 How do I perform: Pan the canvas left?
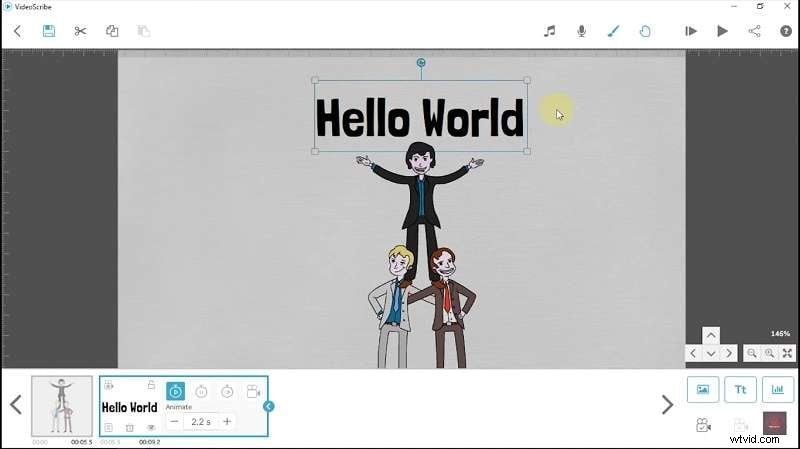coord(693,353)
